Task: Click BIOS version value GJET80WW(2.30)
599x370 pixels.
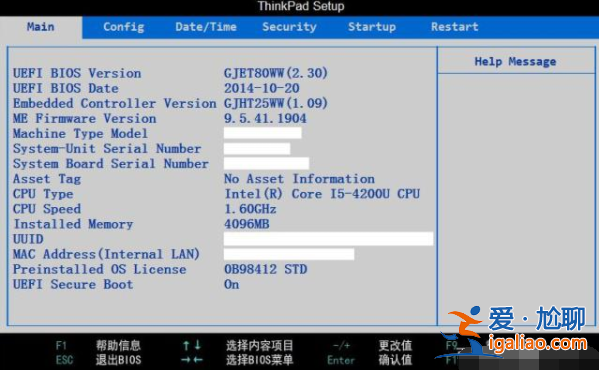Action: [276, 73]
